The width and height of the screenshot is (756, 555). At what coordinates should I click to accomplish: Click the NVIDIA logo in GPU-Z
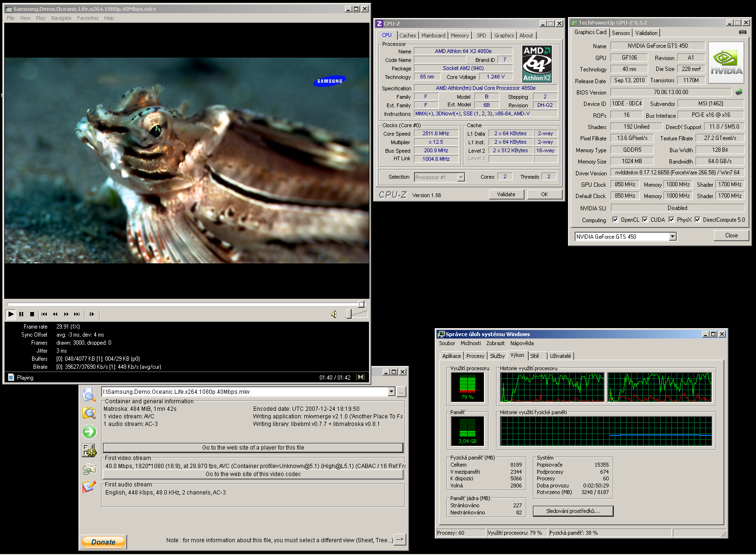pos(726,63)
